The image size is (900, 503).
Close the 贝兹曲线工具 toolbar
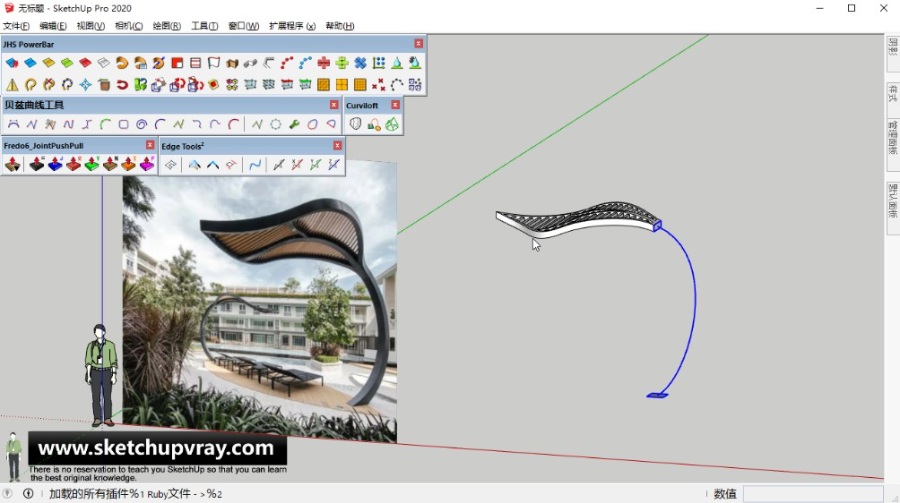(333, 105)
